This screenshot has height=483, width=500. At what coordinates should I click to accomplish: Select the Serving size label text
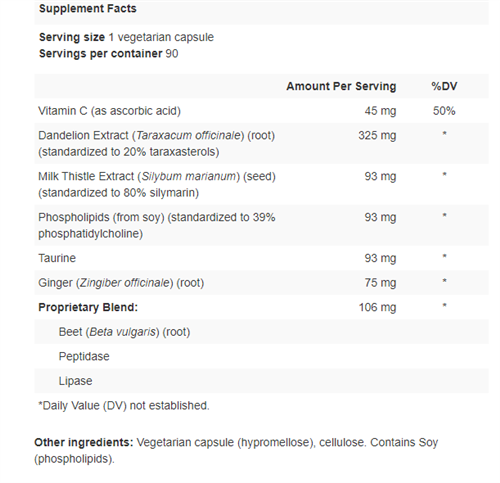(x=72, y=37)
